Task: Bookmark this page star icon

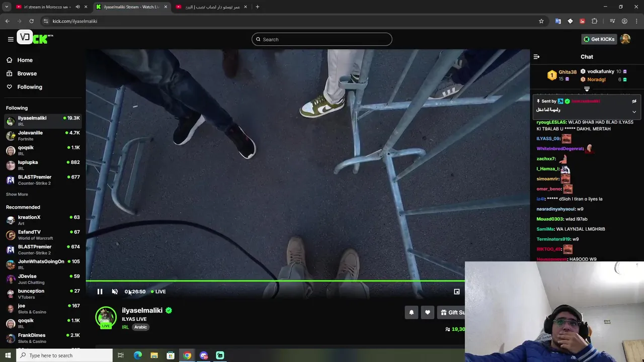Action: 541,21
